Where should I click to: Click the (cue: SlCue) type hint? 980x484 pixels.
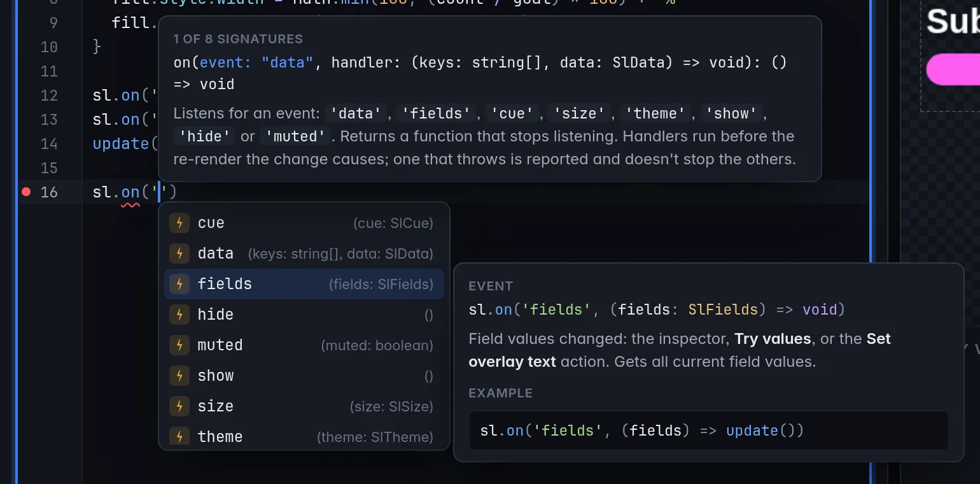point(393,223)
